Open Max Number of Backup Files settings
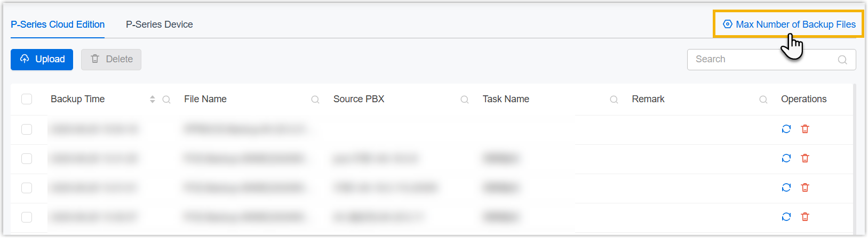 click(789, 24)
